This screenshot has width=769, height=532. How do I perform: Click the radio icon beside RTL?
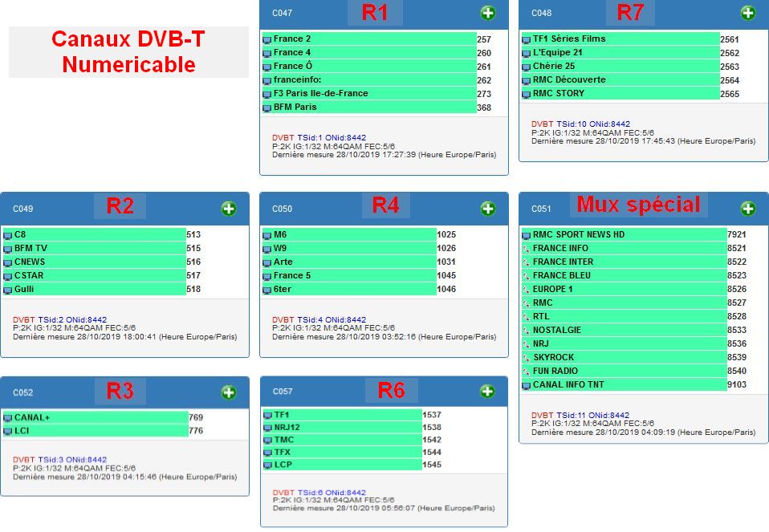pos(527,317)
